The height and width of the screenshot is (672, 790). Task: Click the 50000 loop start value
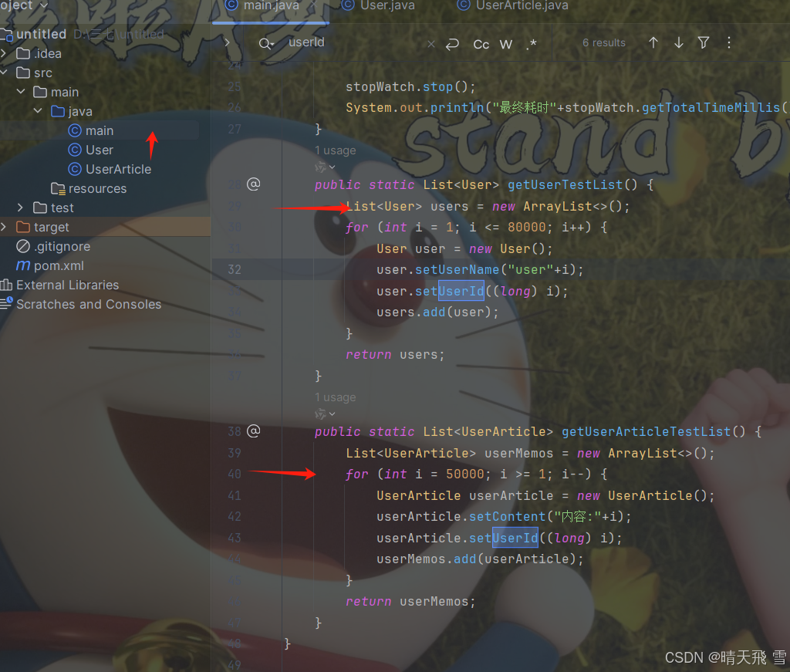tap(465, 474)
